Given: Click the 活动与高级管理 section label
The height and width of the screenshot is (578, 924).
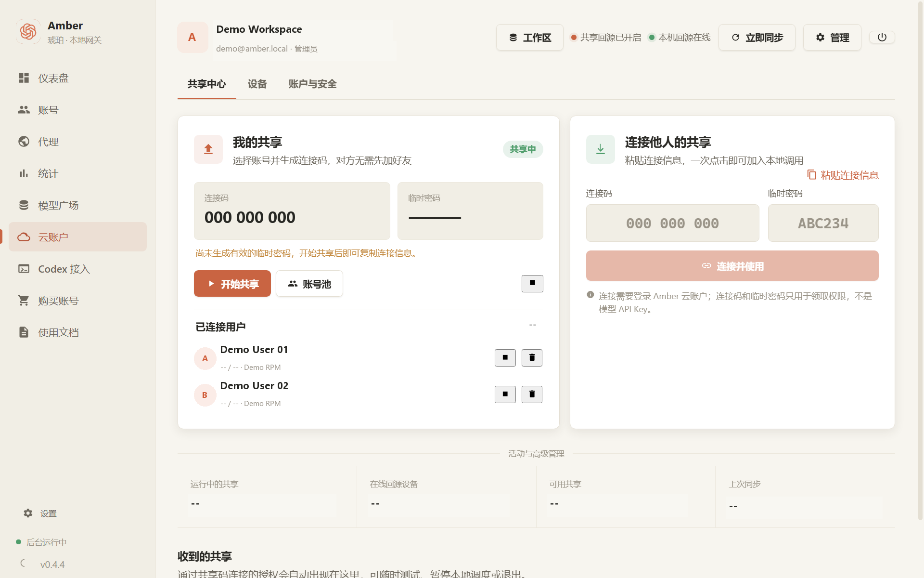Looking at the screenshot, I should coord(536,454).
